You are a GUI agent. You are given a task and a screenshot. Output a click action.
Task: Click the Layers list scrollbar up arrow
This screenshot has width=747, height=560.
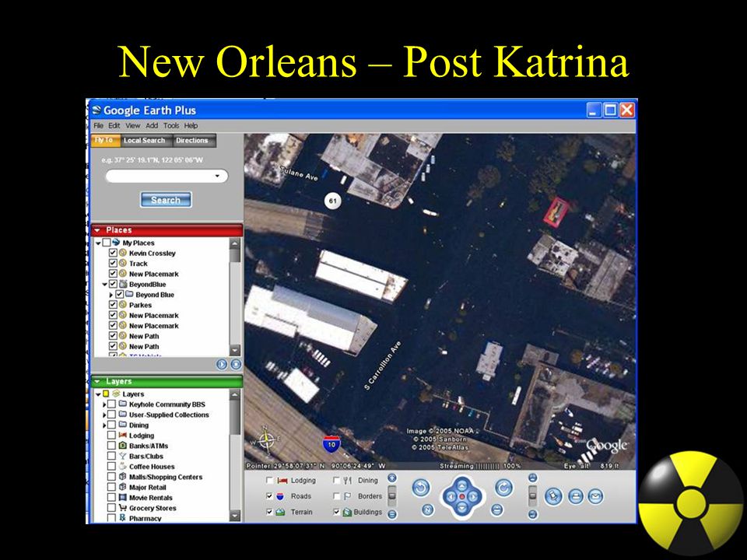pyautogui.click(x=235, y=394)
